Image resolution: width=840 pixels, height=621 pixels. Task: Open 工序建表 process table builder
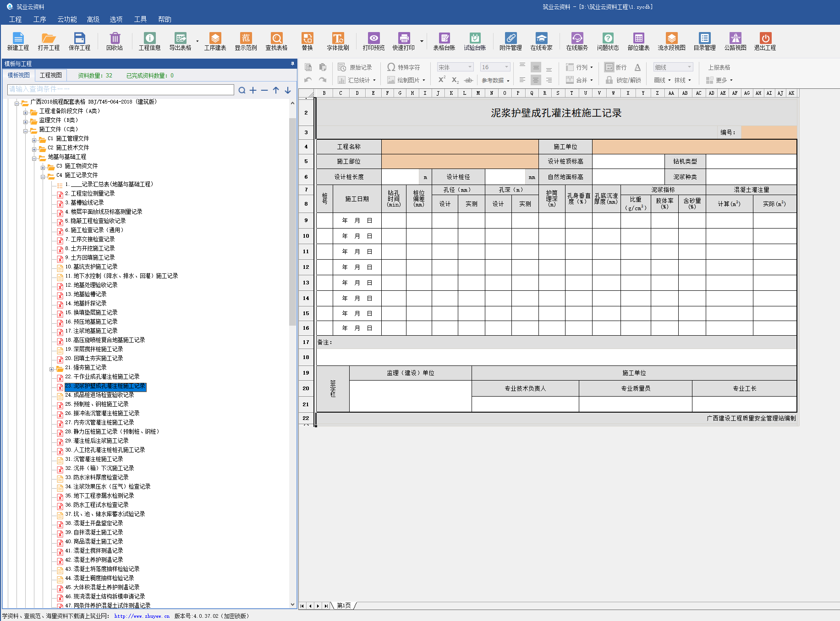click(x=215, y=41)
